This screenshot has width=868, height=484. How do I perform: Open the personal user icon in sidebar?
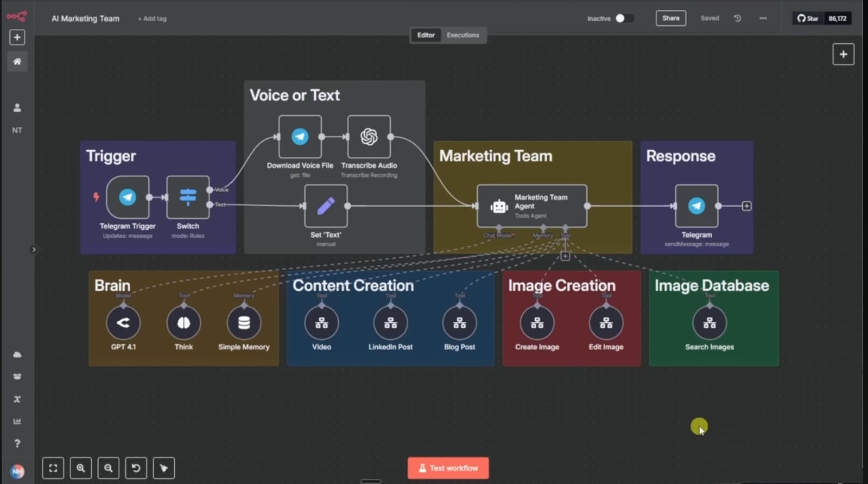click(17, 107)
